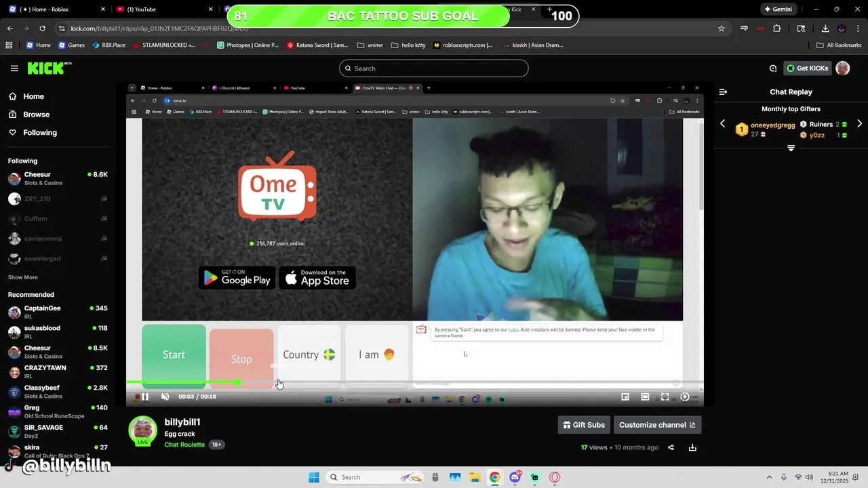This screenshot has height=488, width=868.
Task: Open the hello kitty bookmarks folder
Action: click(x=409, y=45)
